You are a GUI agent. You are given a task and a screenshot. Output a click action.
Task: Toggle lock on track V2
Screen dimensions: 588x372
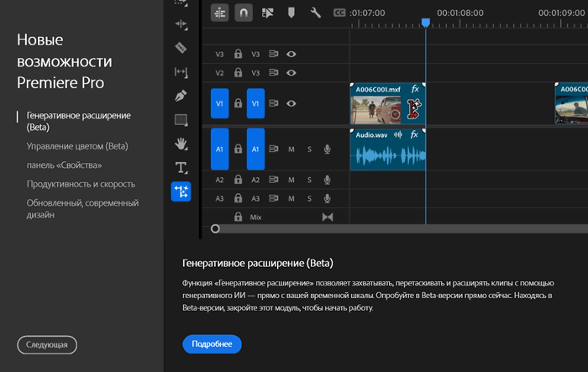tap(238, 72)
